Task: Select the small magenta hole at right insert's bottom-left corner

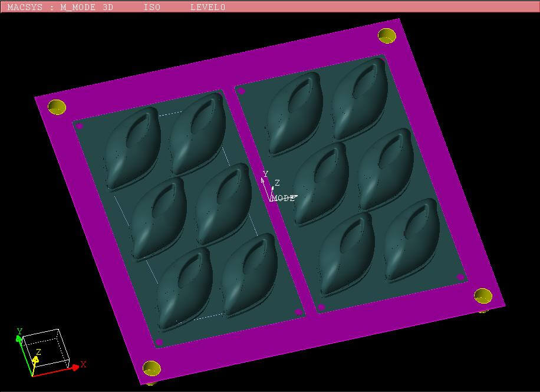Action: point(321,307)
